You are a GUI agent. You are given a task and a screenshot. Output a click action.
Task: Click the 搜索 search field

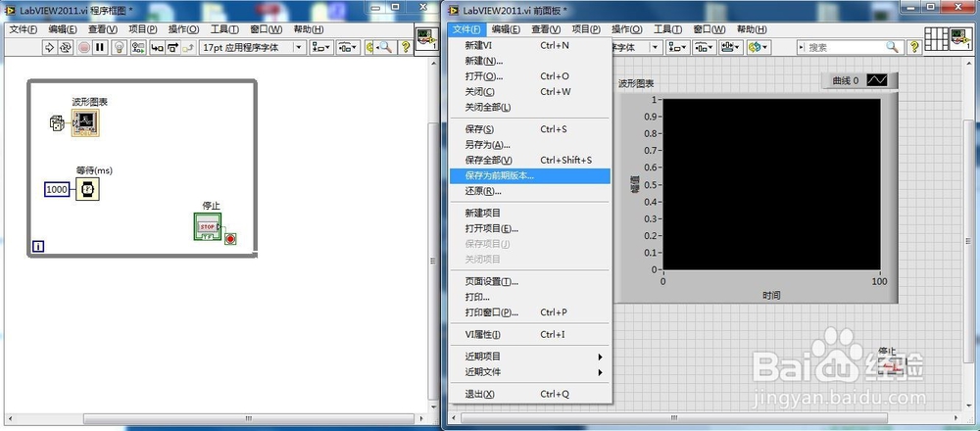pyautogui.click(x=850, y=47)
